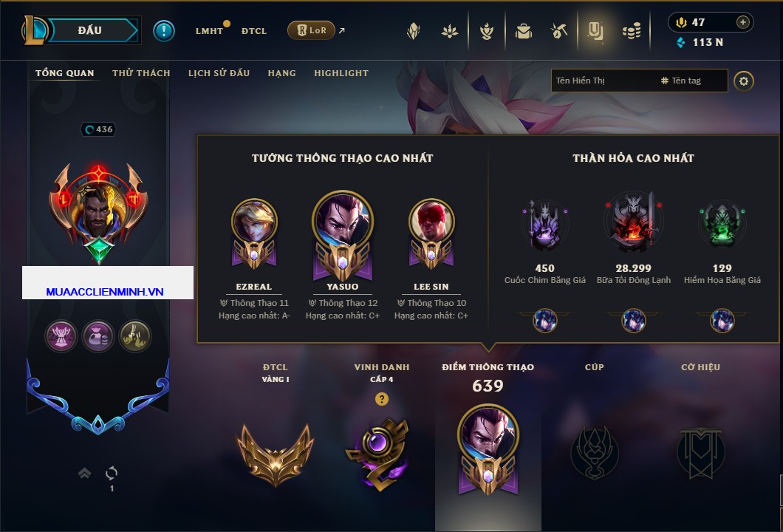The image size is (783, 532).
Task: Open the Clash icon in the top navigation
Action: tap(486, 31)
